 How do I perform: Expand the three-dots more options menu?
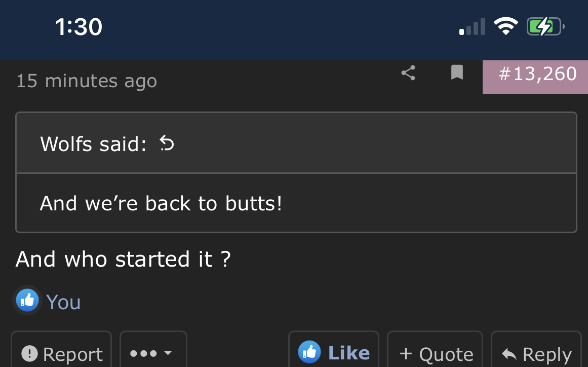(x=153, y=353)
